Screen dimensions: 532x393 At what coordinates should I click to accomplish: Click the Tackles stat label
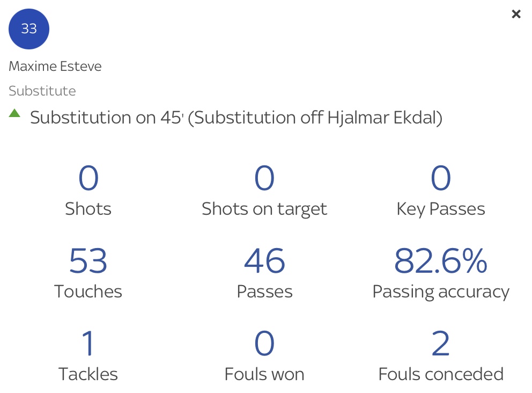[x=88, y=374]
